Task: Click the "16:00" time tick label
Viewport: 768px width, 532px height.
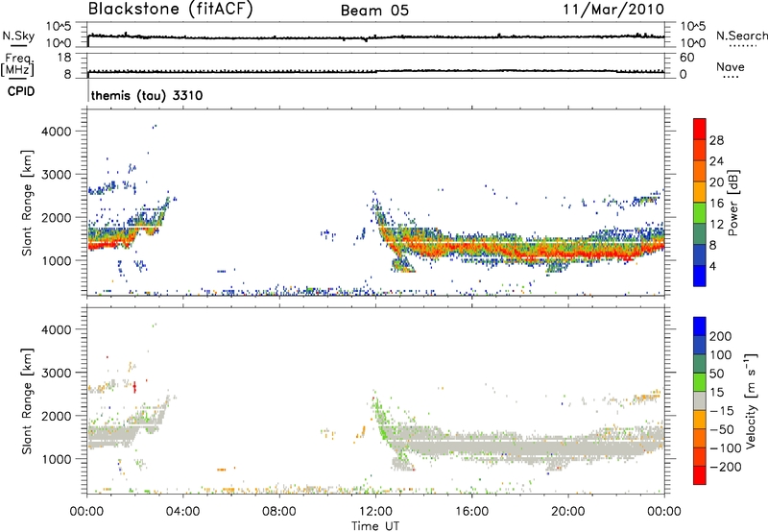Action: (x=471, y=512)
